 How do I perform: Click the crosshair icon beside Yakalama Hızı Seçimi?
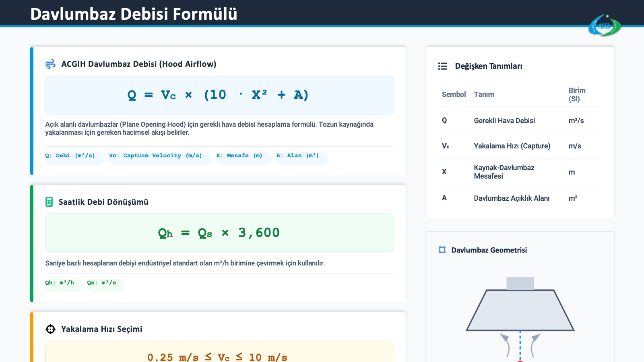pos(50,329)
